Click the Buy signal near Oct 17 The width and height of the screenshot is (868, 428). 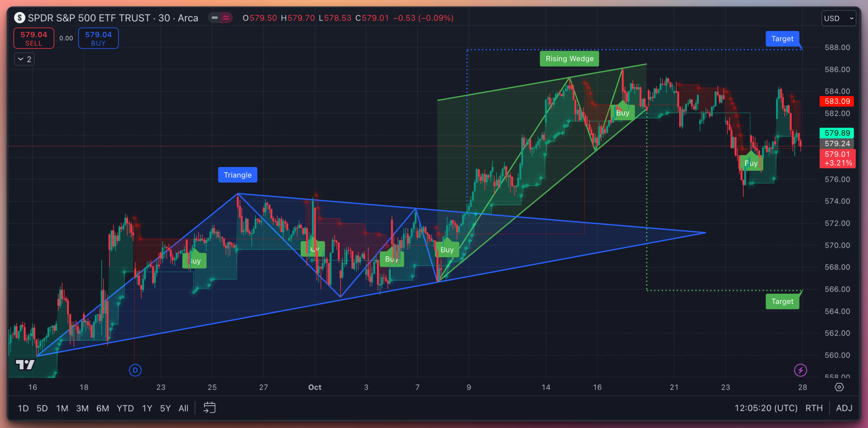coord(622,113)
